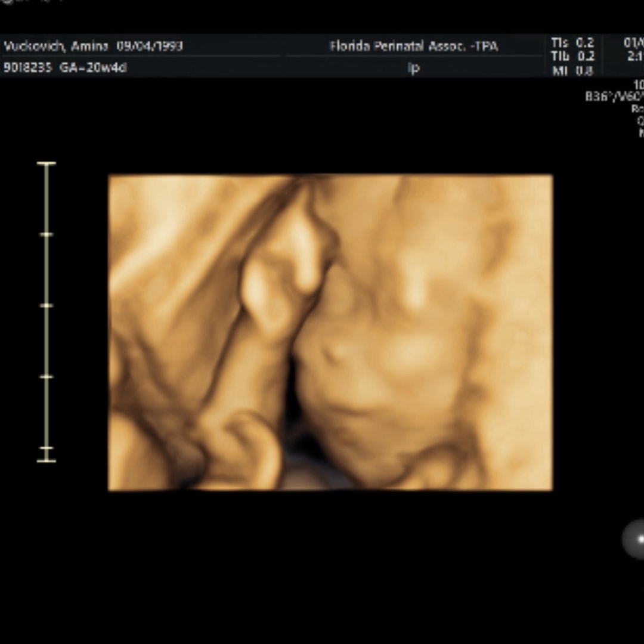Click the GA=20w4d gestational age label
Image resolution: width=644 pixels, height=644 pixels.
[x=93, y=67]
